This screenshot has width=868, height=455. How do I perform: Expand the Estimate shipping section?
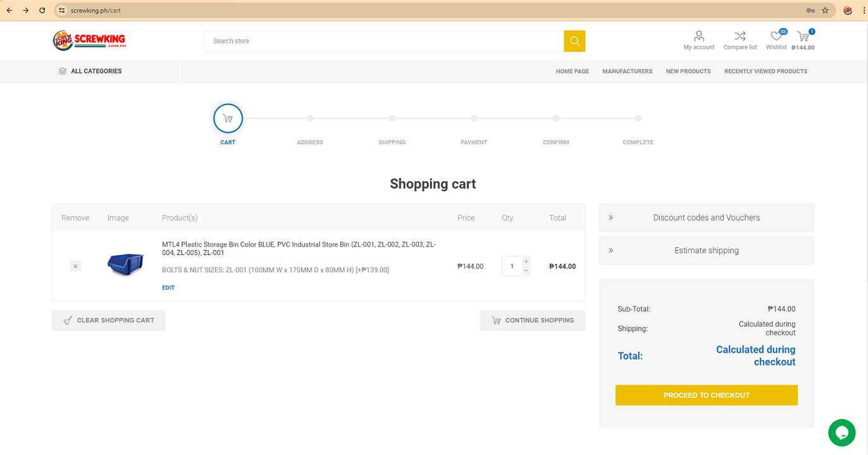(x=706, y=251)
